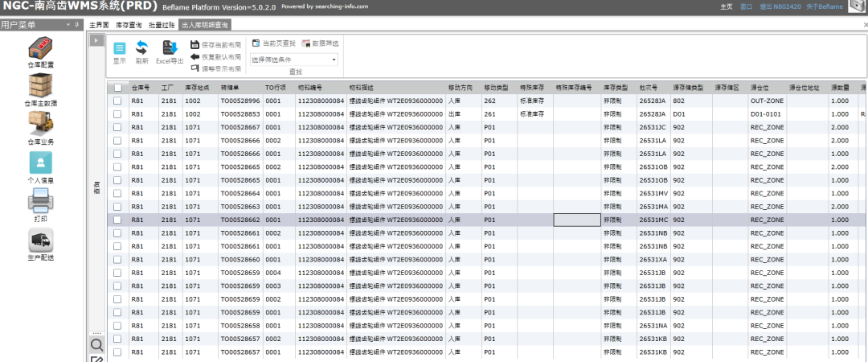The width and height of the screenshot is (868, 362).
Task: Click 保存当前布局 save layout
Action: [x=216, y=44]
